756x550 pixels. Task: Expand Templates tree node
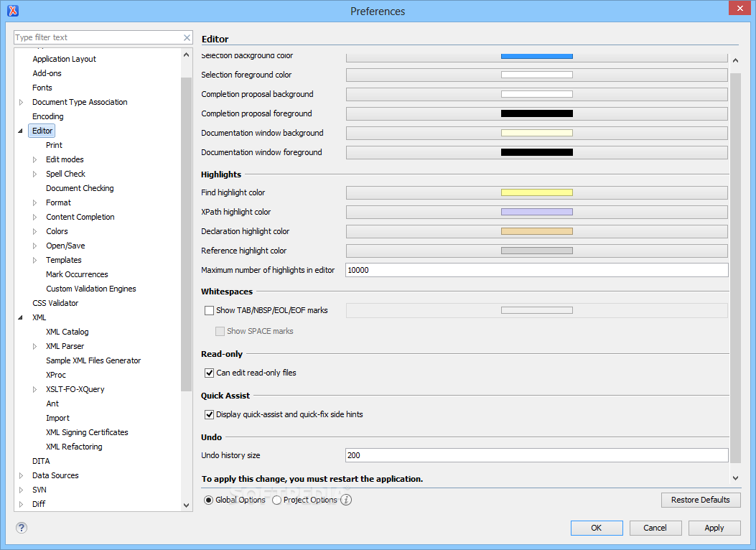pyautogui.click(x=34, y=261)
